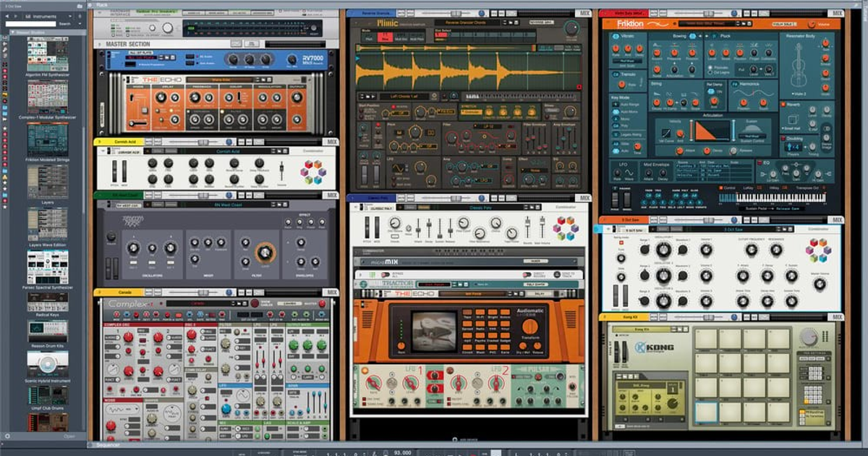
Task: Click MIX button on Cornish Acid channel
Action: click(332, 143)
